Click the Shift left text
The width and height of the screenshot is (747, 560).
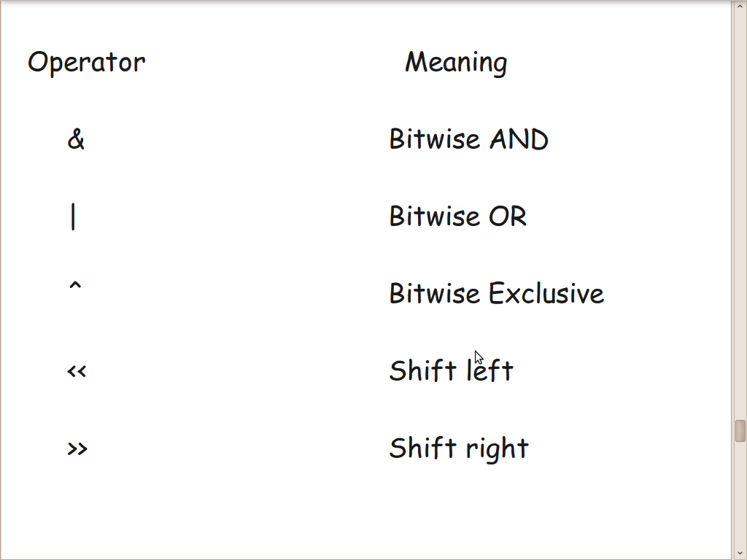[451, 370]
